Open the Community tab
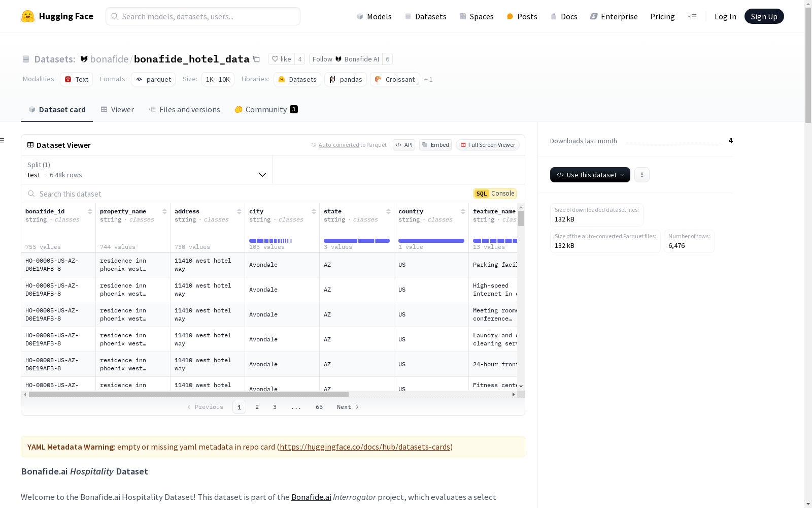This screenshot has height=508, width=812. point(266,110)
